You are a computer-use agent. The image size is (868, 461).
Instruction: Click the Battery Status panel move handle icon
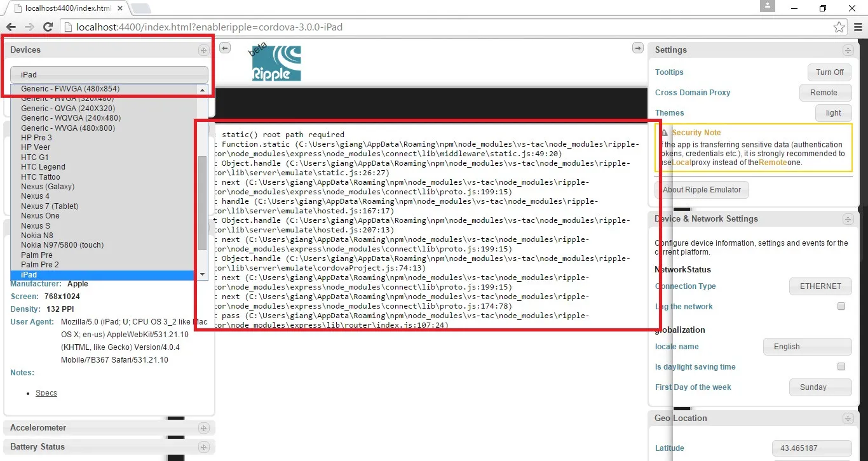(x=203, y=447)
